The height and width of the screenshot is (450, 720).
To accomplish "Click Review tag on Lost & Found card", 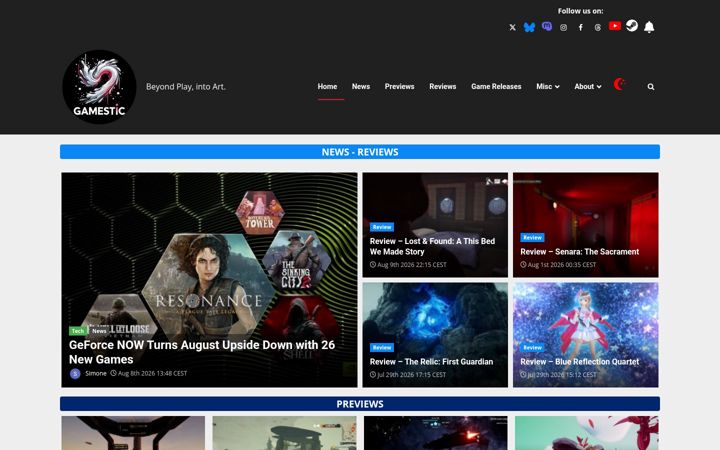I will coord(382,227).
